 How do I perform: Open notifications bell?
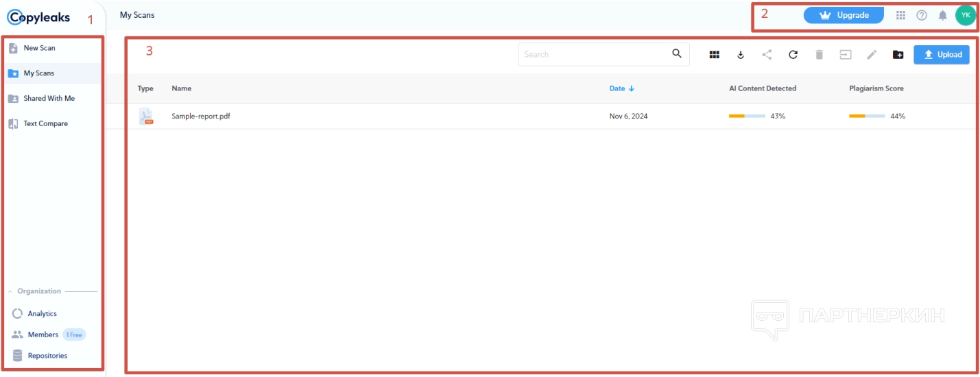(943, 15)
